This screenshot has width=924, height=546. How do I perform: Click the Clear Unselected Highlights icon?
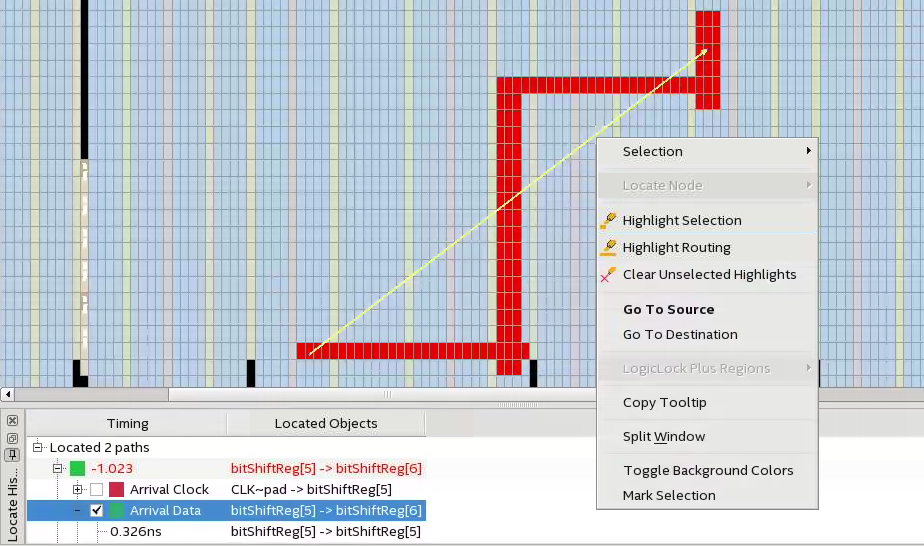pos(608,275)
